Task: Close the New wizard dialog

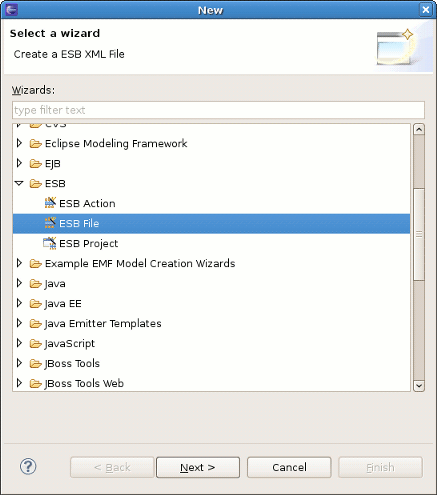Action: tap(426, 10)
